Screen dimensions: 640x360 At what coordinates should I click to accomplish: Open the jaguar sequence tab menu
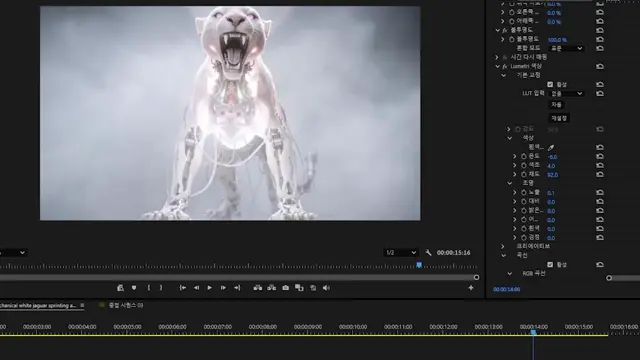tap(82, 305)
